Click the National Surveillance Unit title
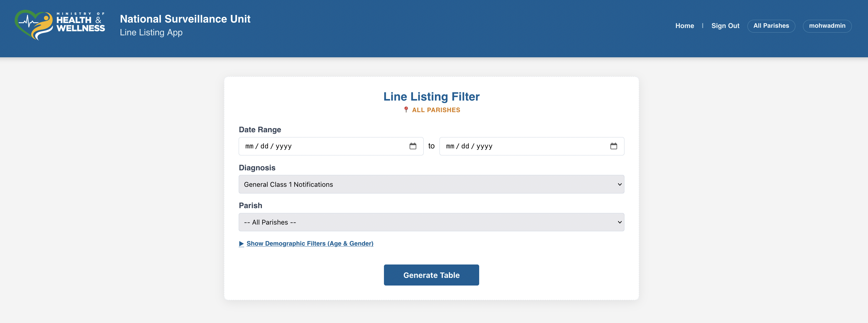Screen dimensions: 868x323 click(185, 19)
